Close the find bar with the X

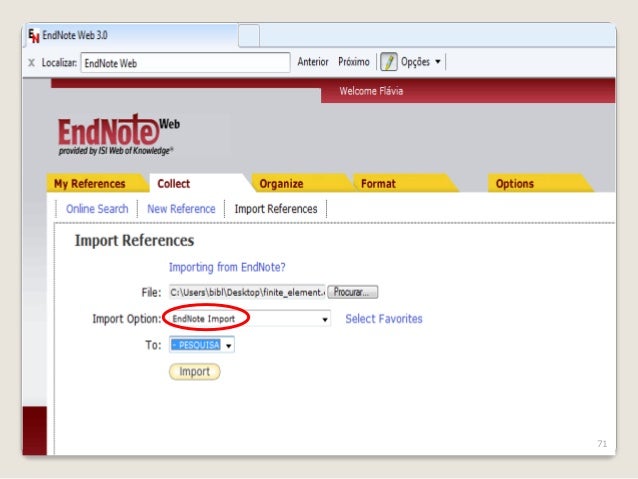click(31, 63)
